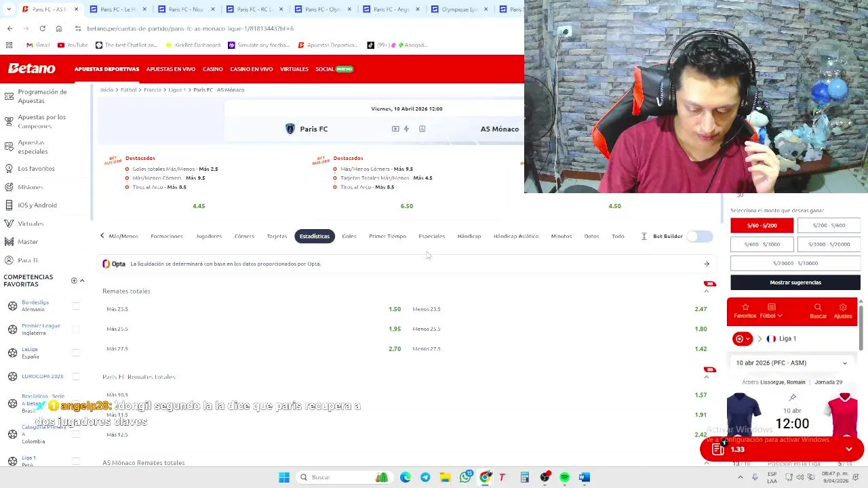The width and height of the screenshot is (868, 488).
Task: Click the Betano logo
Action: (x=31, y=68)
